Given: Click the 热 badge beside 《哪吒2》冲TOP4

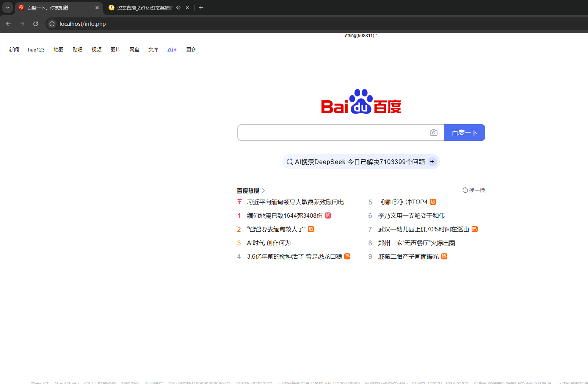Looking at the screenshot, I should click(433, 202).
